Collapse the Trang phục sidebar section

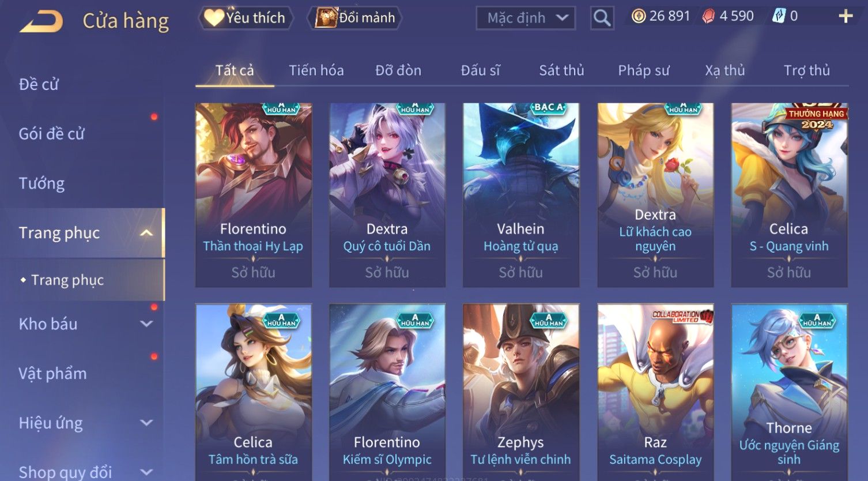tap(146, 233)
